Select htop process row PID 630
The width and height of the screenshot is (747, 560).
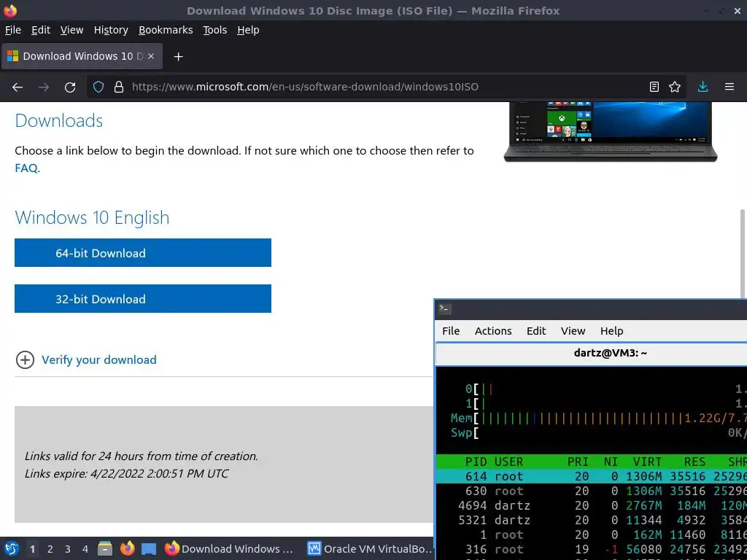[x=591, y=491]
